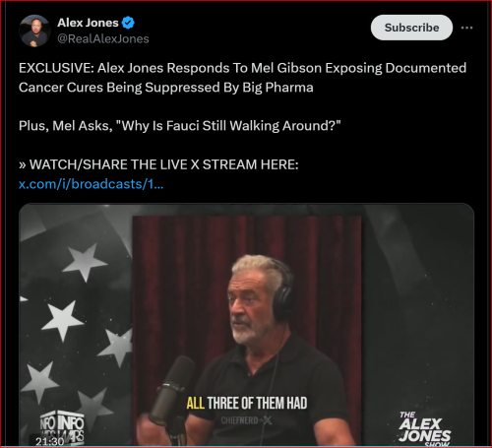Image resolution: width=492 pixels, height=448 pixels.
Task: Click the red curtain background in video
Action: coord(184,279)
